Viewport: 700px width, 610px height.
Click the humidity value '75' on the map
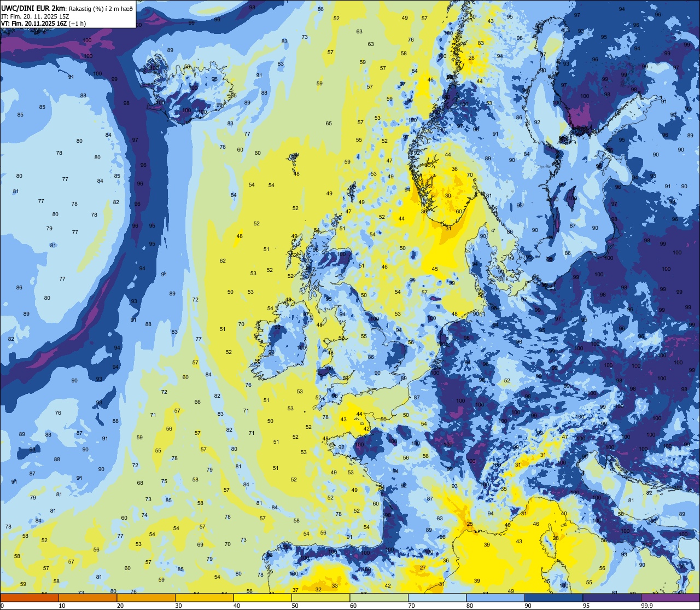(x=164, y=481)
